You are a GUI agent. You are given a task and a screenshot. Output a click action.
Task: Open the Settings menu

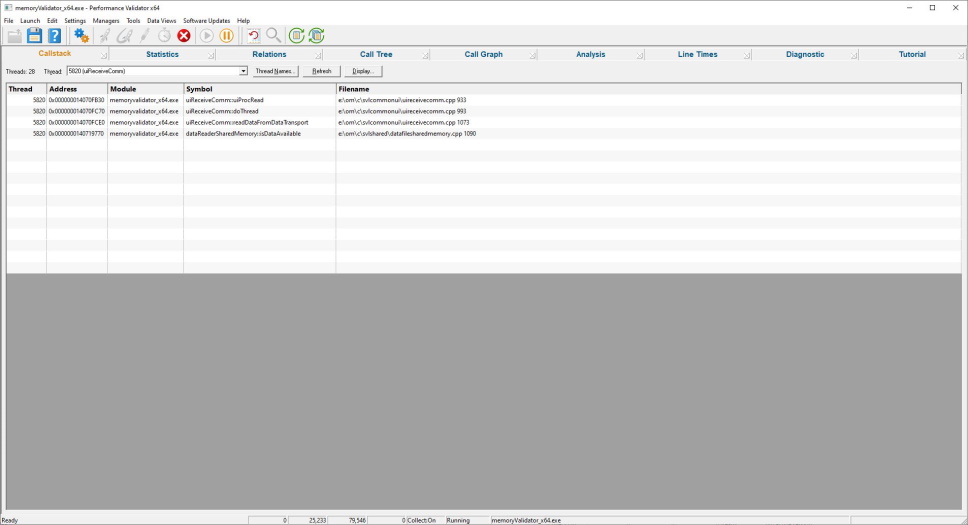(x=75, y=20)
